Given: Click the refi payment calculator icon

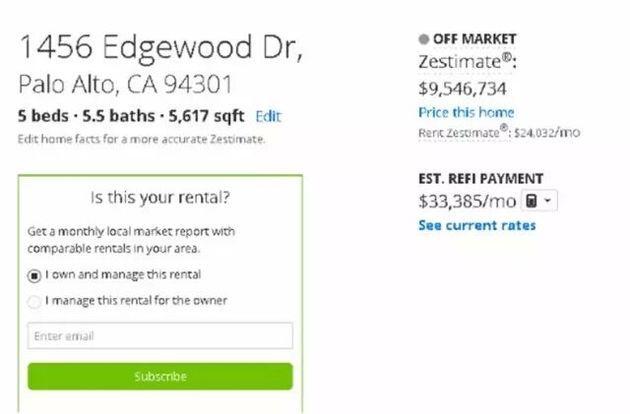Looking at the screenshot, I should tap(531, 201).
